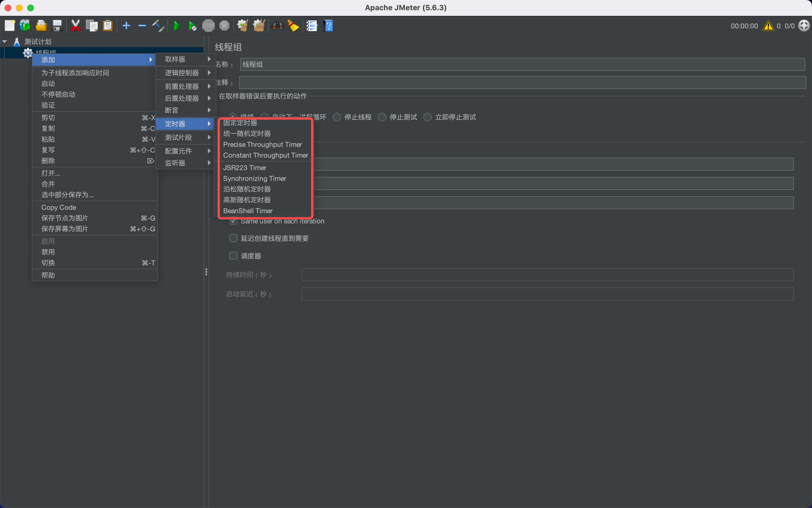Screen dimensions: 812x508
Task: Click the 持续时间（秒）input field
Action: (547, 274)
